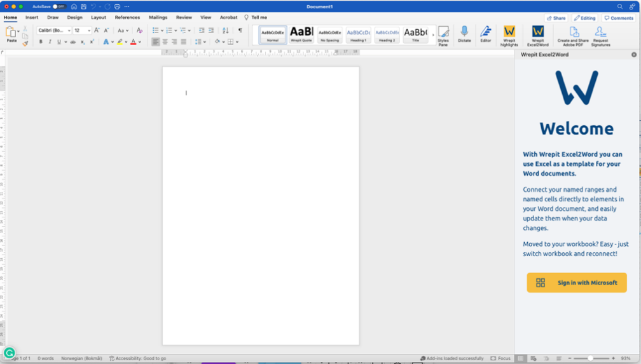Open the Editing mode button
The width and height of the screenshot is (641, 364).
tap(584, 18)
